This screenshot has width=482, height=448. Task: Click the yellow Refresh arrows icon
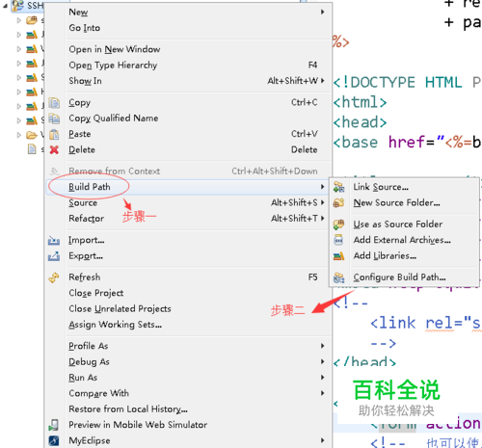(x=54, y=277)
